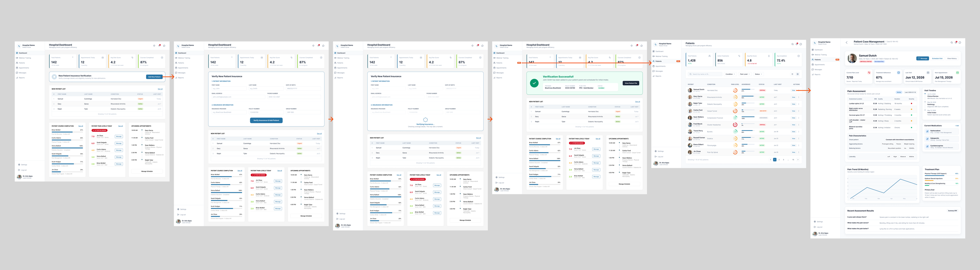Open Appointments in the Patients frame sidebar
The width and height of the screenshot is (980, 270).
pos(661,66)
